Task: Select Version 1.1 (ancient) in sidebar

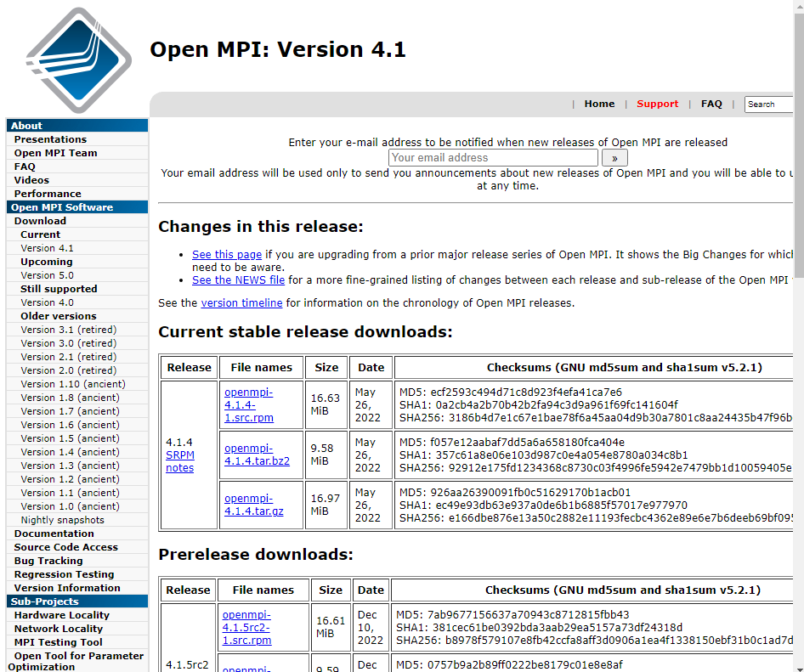Action: pos(70,493)
